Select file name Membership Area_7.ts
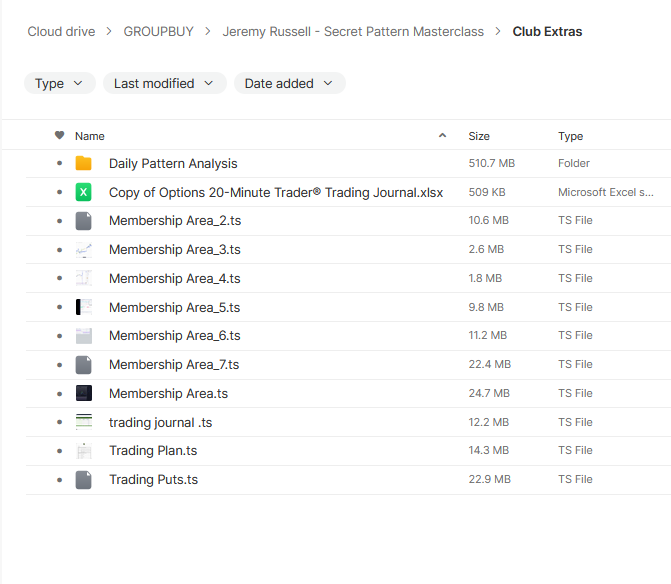The width and height of the screenshot is (671, 584). (174, 365)
